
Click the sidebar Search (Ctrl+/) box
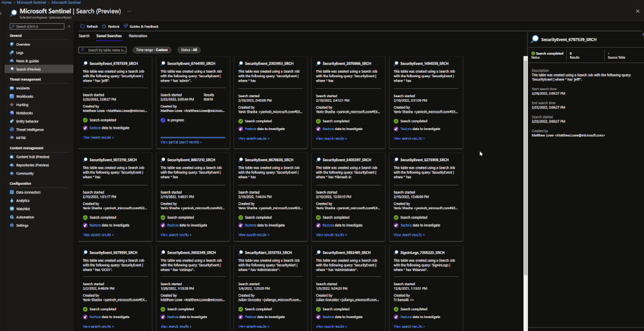pos(37,26)
